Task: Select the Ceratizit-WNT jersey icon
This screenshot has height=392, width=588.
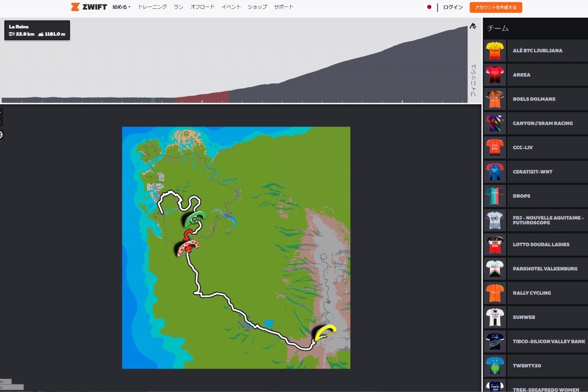Action: point(495,172)
